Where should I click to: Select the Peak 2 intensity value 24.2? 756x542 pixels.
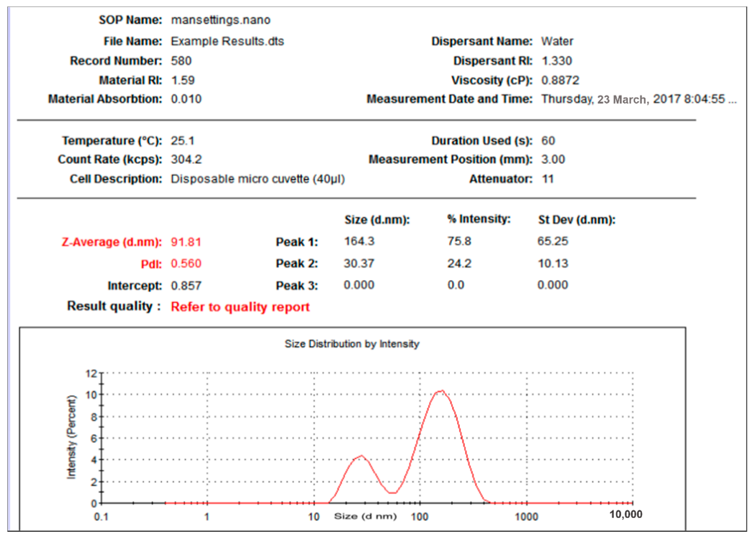[x=459, y=263]
